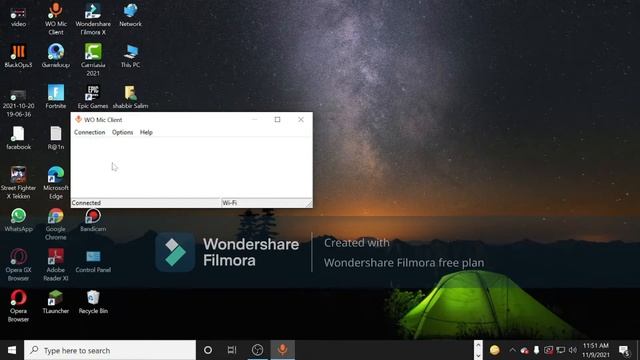This screenshot has width=640, height=360.
Task: Open Gameloop desktop shortcut
Action: (56, 56)
